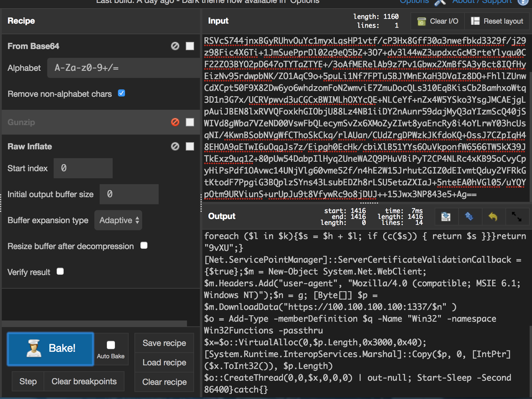Uncheck Remove non-alphabet chars
This screenshot has height=399, width=532.
121,94
